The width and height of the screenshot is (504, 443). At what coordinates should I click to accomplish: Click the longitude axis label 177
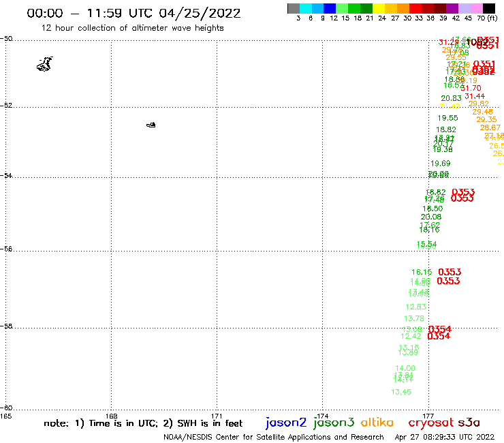(428, 416)
